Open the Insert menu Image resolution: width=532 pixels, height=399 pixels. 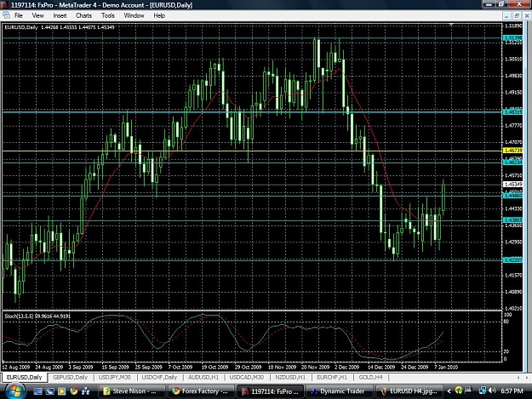(x=60, y=15)
